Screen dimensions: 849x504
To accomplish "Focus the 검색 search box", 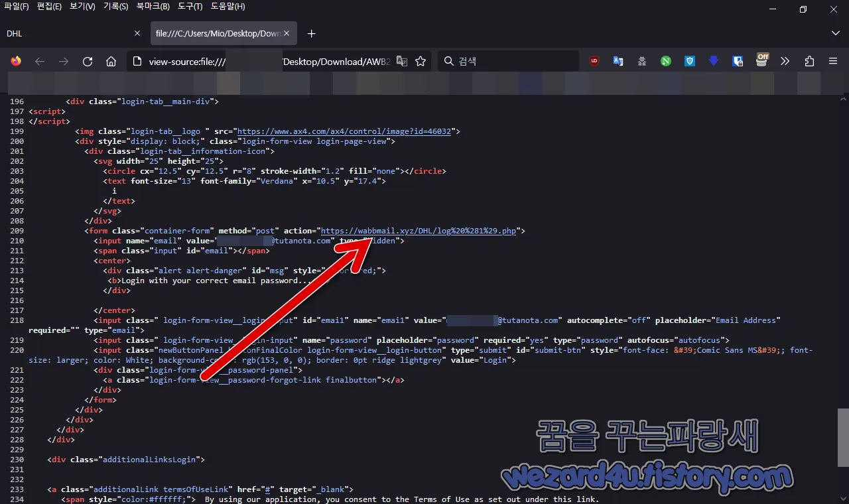I will (508, 61).
